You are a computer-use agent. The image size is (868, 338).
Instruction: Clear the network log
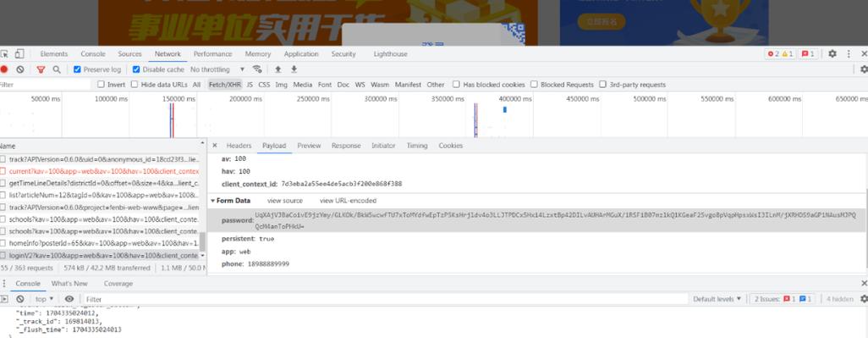pos(20,69)
